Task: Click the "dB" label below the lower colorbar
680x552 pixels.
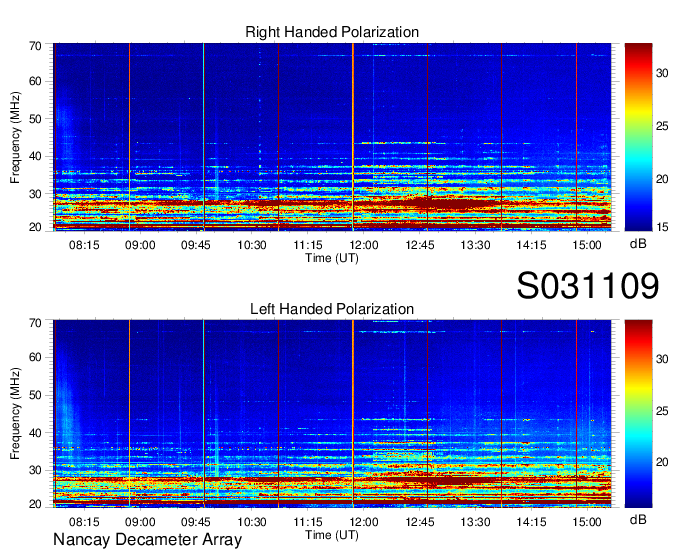Action: [x=638, y=519]
